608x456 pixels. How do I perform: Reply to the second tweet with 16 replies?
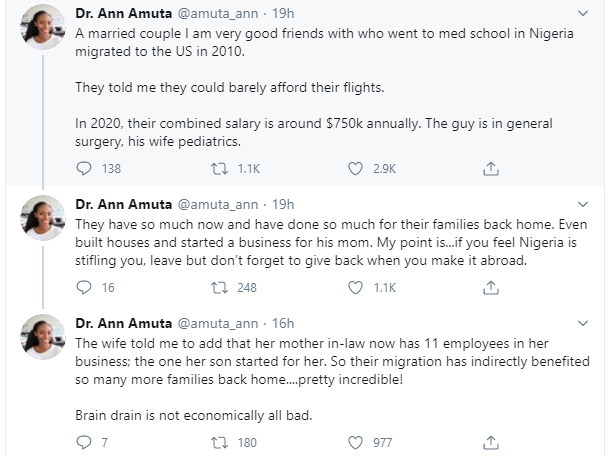[84, 287]
